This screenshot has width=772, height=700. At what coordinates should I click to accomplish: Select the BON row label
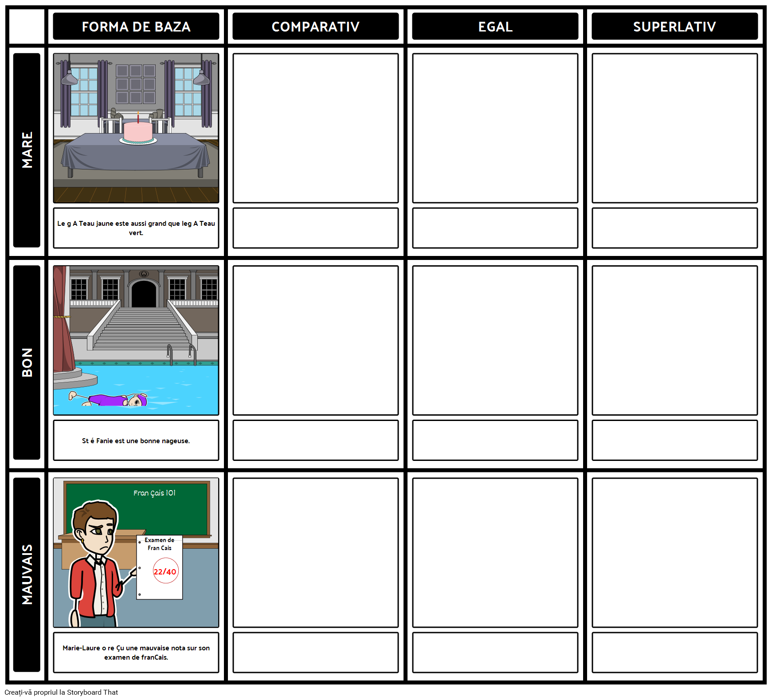[x=27, y=362]
